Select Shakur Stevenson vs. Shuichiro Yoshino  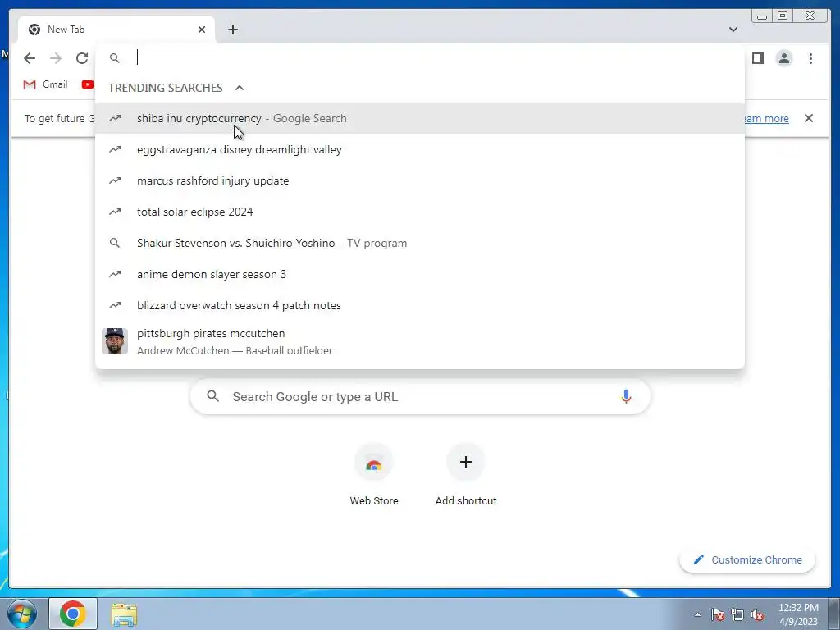420,243
